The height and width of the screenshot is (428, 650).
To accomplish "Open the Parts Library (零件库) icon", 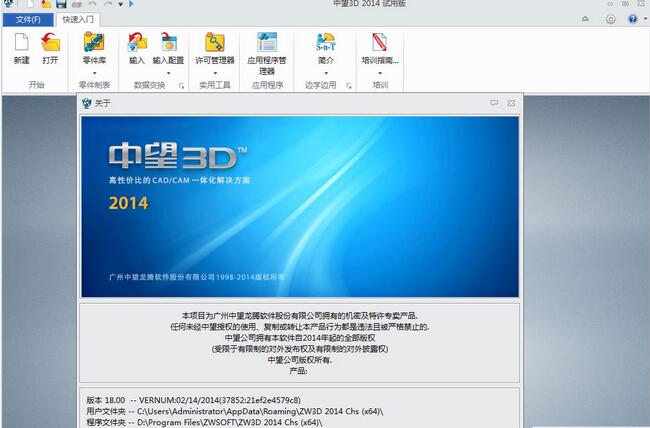I will (94, 42).
